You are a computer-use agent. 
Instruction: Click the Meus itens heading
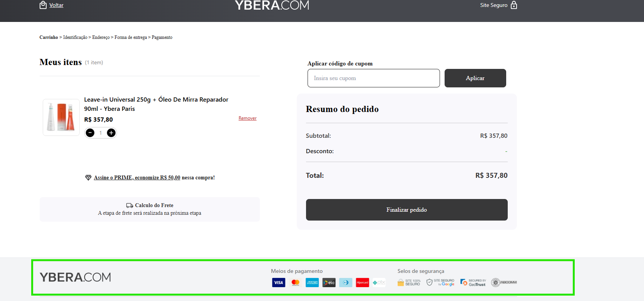pos(60,62)
